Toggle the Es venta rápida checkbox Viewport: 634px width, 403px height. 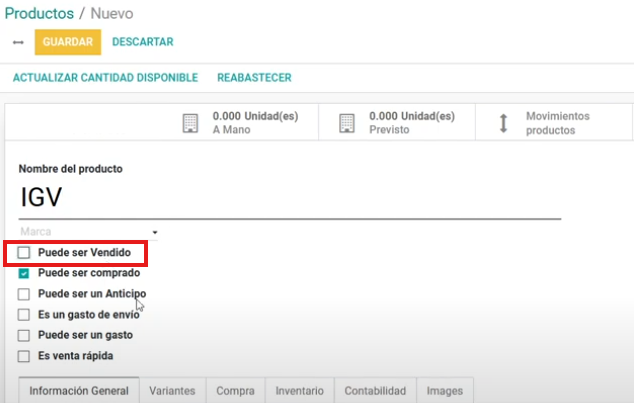tap(24, 356)
